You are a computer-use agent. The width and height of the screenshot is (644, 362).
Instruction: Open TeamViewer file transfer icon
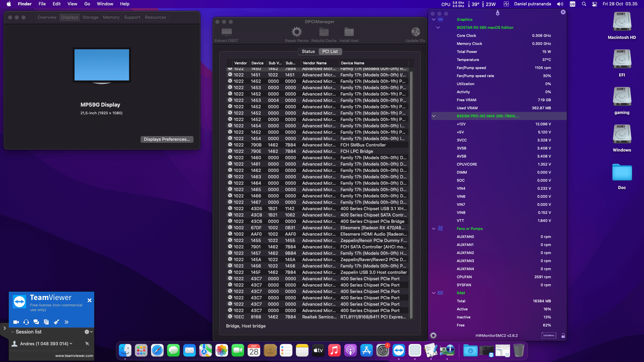pyautogui.click(x=46, y=322)
